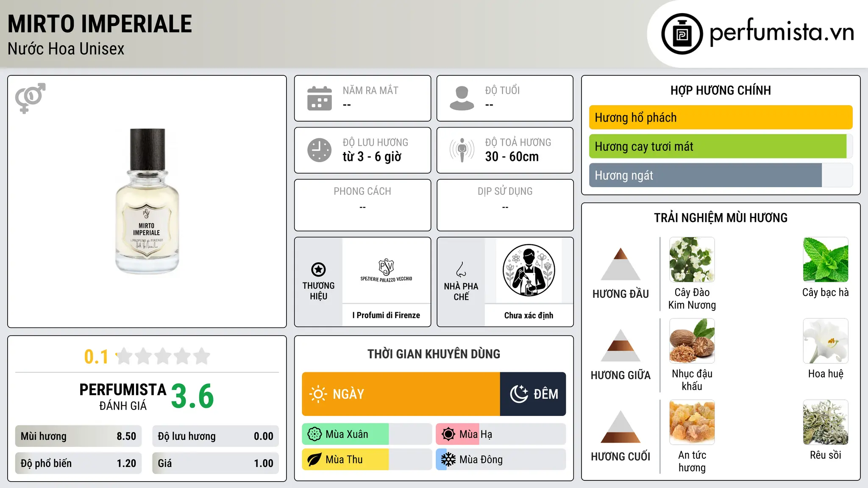Click the Hương cay tươi mát accord bar

click(721, 146)
